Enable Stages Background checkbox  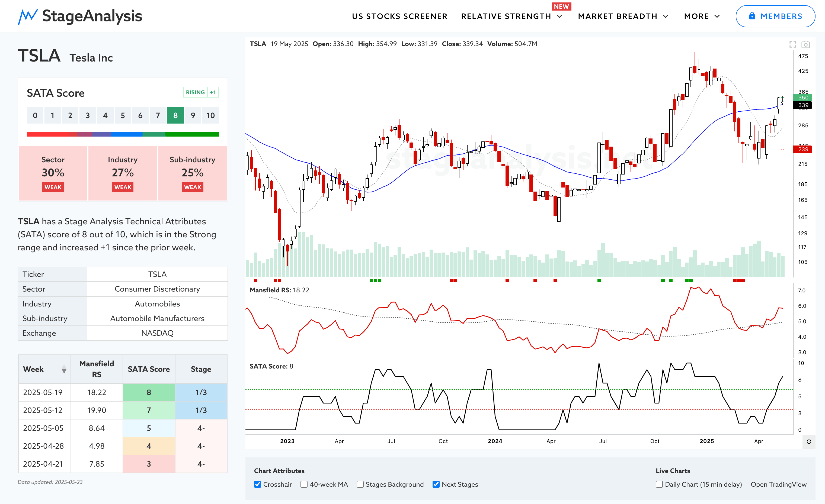pyautogui.click(x=360, y=484)
